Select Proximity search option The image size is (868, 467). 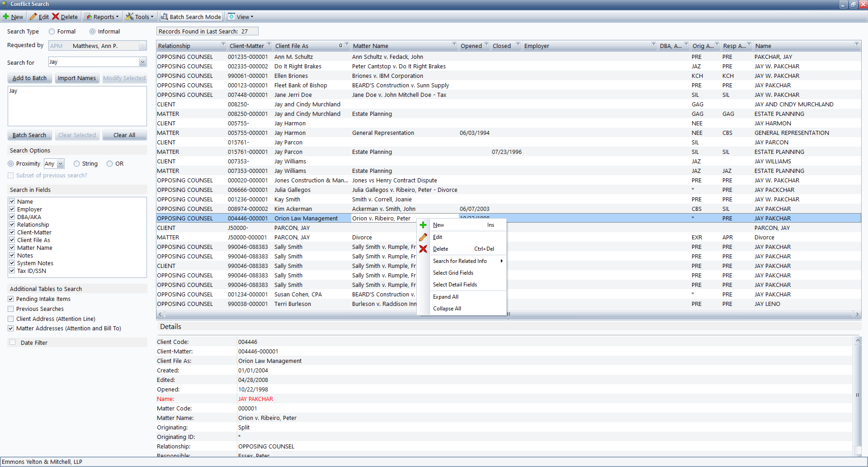point(11,164)
